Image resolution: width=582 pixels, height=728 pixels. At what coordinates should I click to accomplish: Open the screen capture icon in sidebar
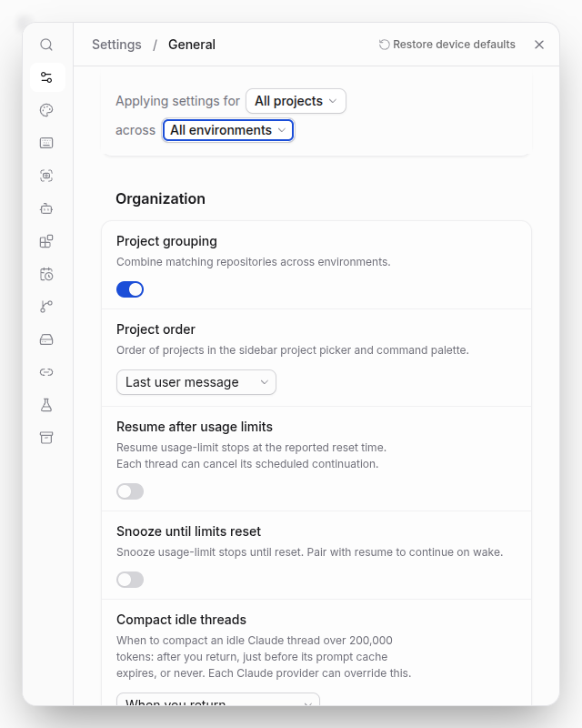coord(46,176)
